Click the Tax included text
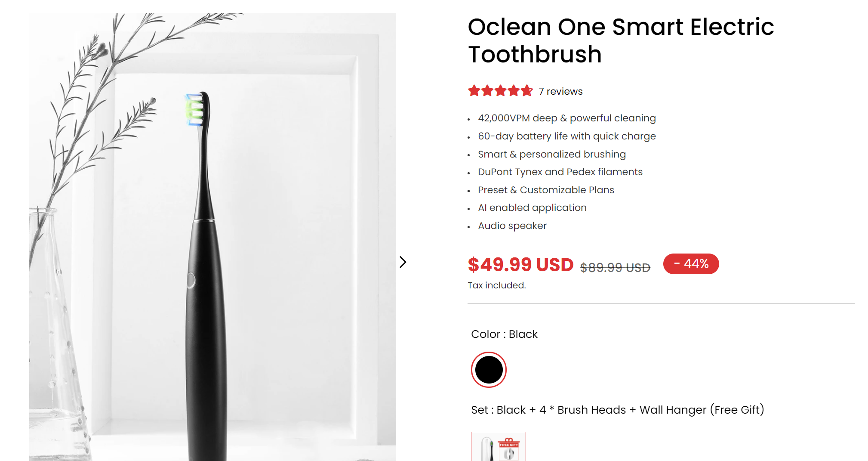868x461 pixels. click(497, 285)
